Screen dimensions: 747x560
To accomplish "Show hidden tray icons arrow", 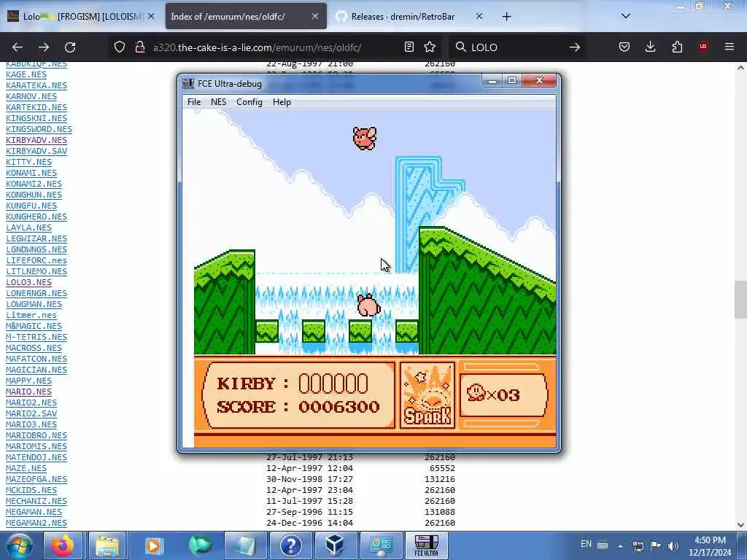I will (x=620, y=546).
